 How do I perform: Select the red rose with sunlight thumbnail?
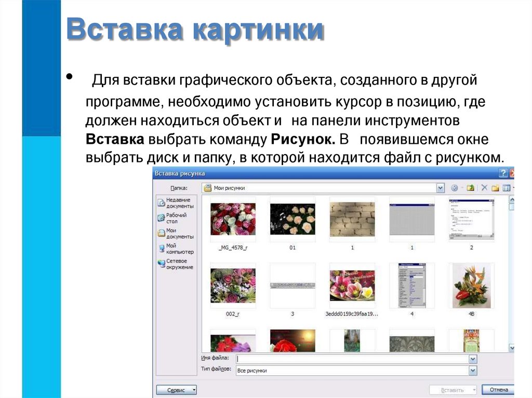click(x=292, y=340)
